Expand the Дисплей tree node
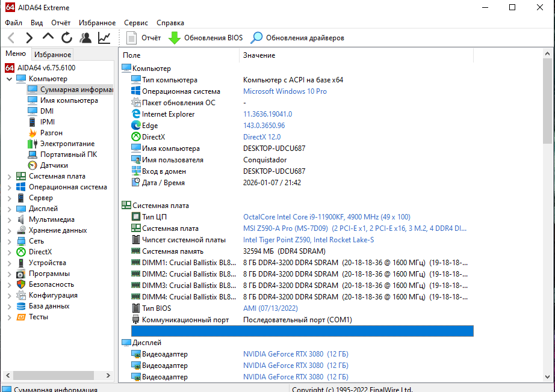555x392 pixels. (x=9, y=209)
